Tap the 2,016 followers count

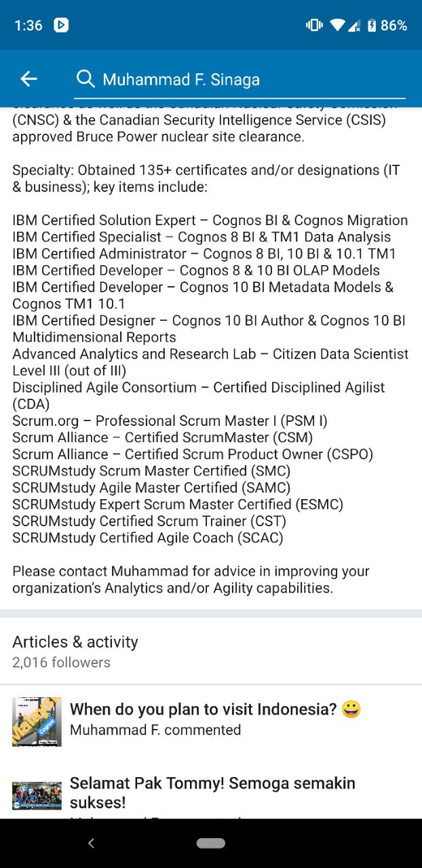[x=61, y=663]
